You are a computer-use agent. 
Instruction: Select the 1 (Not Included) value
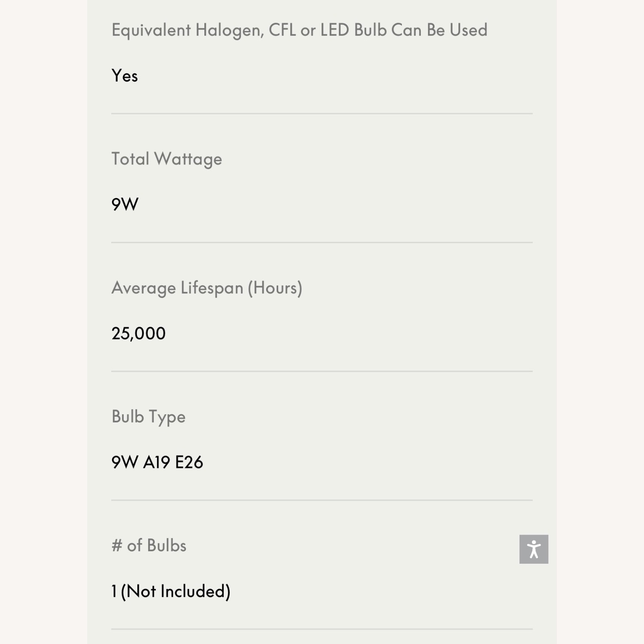[171, 591]
